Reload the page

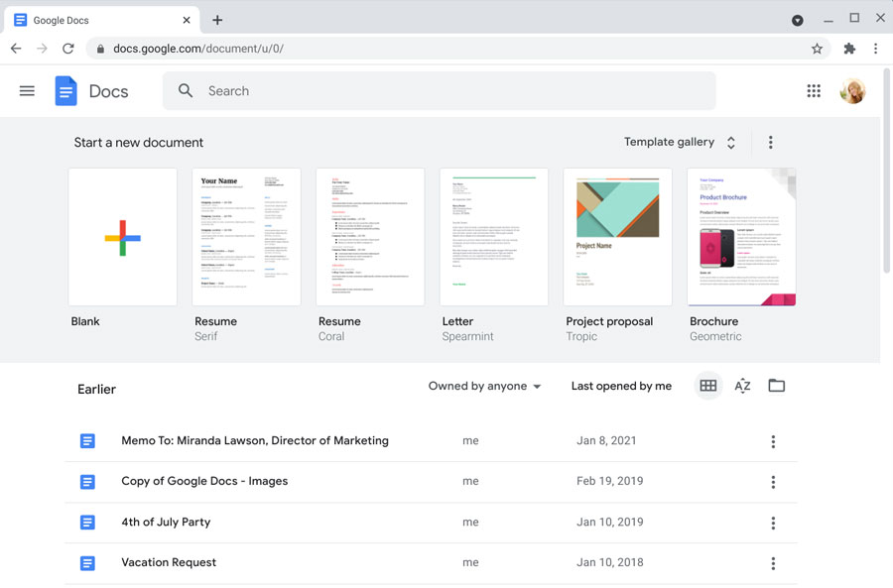pos(67,48)
